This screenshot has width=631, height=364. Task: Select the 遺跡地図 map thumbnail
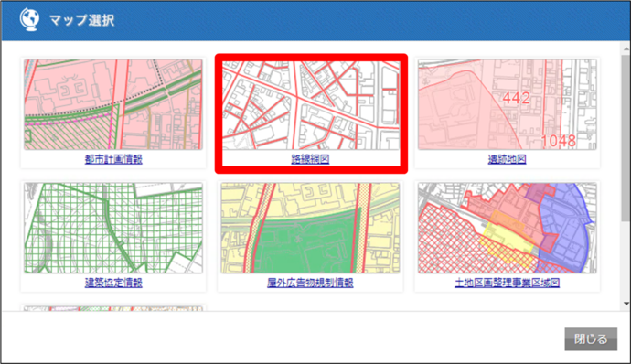(x=507, y=104)
